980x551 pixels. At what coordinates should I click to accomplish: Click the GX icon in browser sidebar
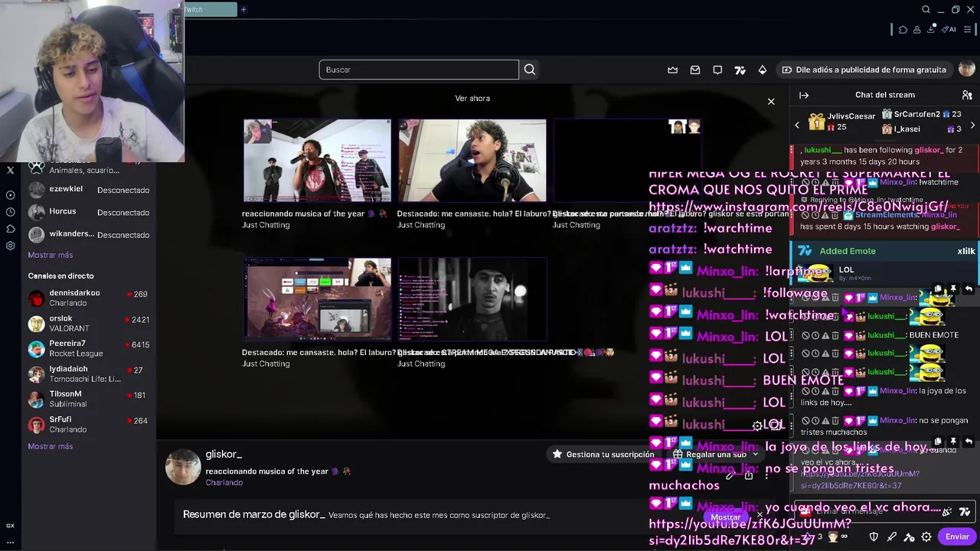(11, 526)
